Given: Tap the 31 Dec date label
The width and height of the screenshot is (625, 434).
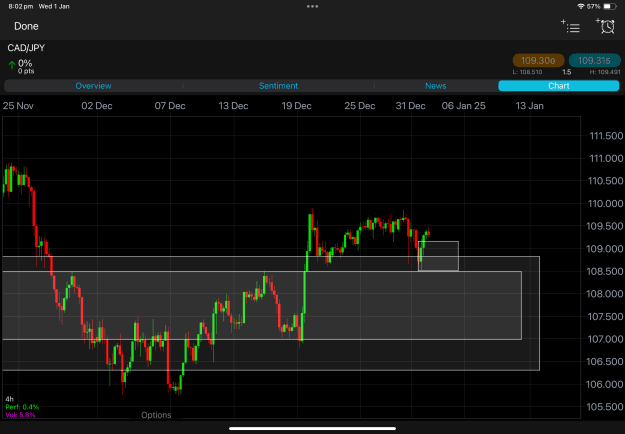Looking at the screenshot, I should point(410,106).
